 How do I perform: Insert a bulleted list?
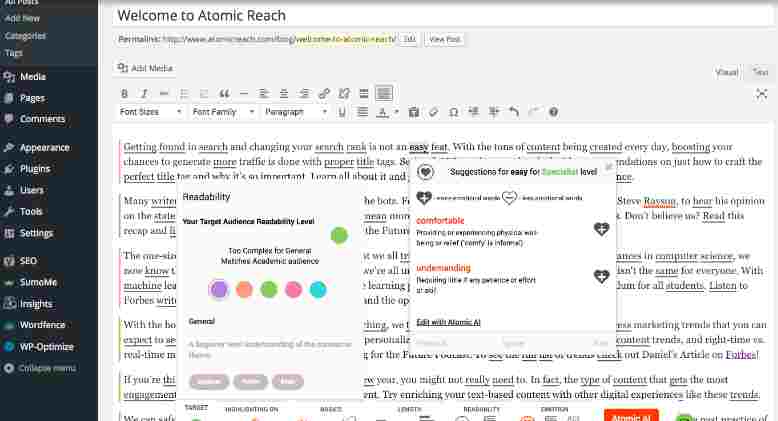pos(184,93)
